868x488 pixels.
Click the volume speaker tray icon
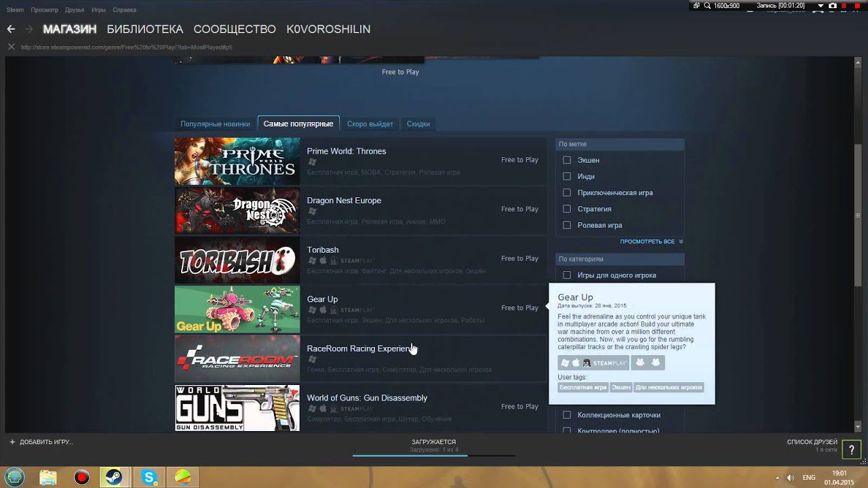coord(789,477)
